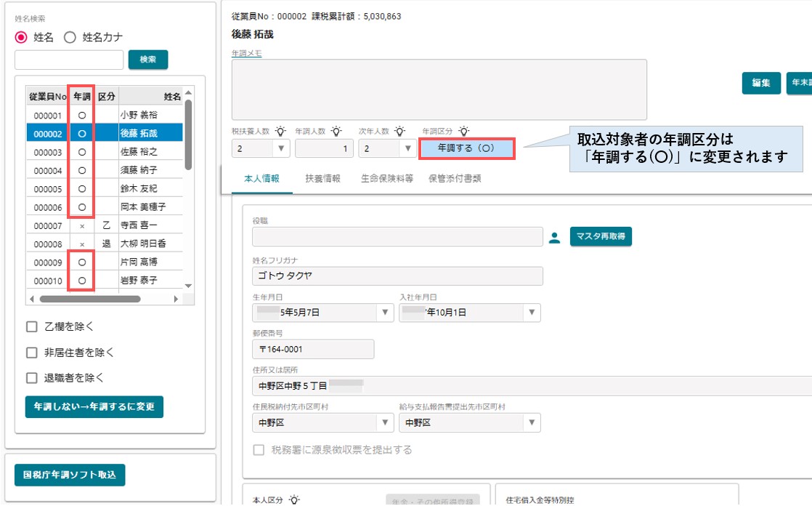
Task: Click the list scroll-down arrow
Action: 188,286
